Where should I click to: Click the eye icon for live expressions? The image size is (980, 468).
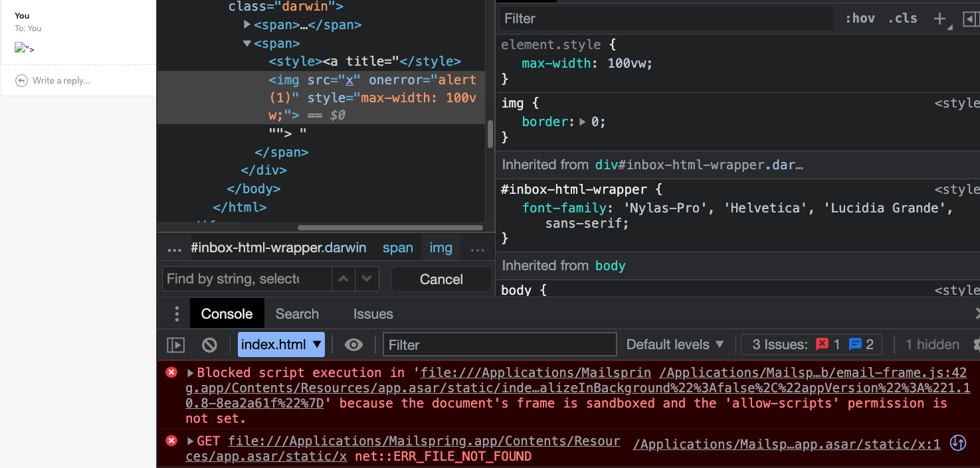(x=353, y=345)
